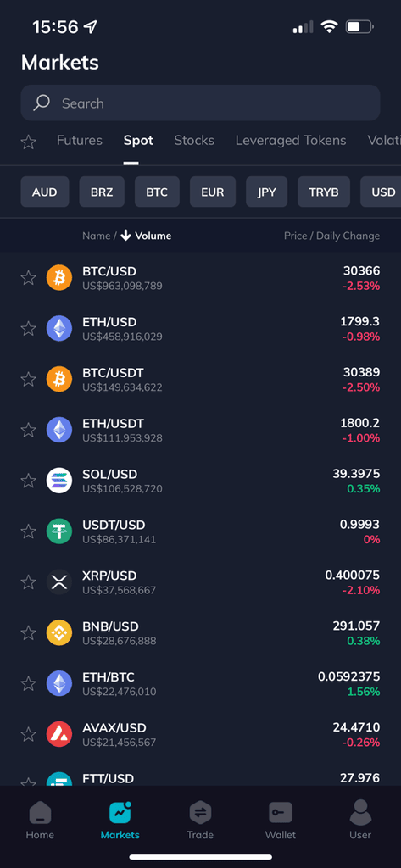The image size is (401, 868).
Task: Switch to the Leveraged Tokens tab
Action: 291,141
